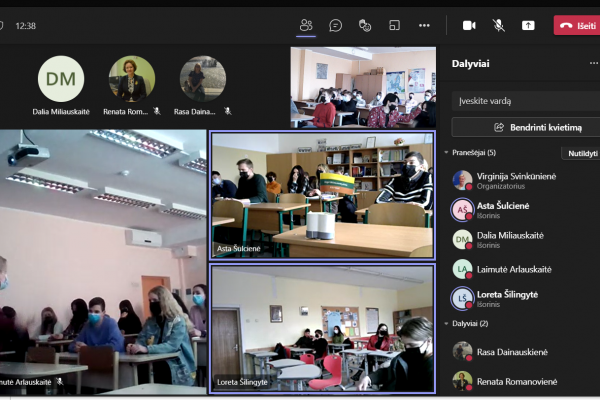This screenshot has width=600, height=400.
Task: Select Renata Romanovienė in participant list
Action: (x=521, y=381)
